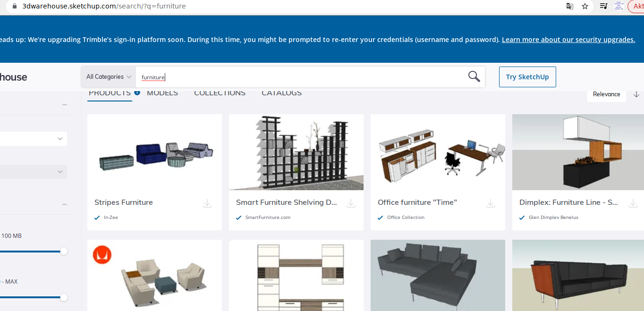This screenshot has width=644, height=311.
Task: Open the media control icon in browser toolbar
Action: tap(603, 6)
